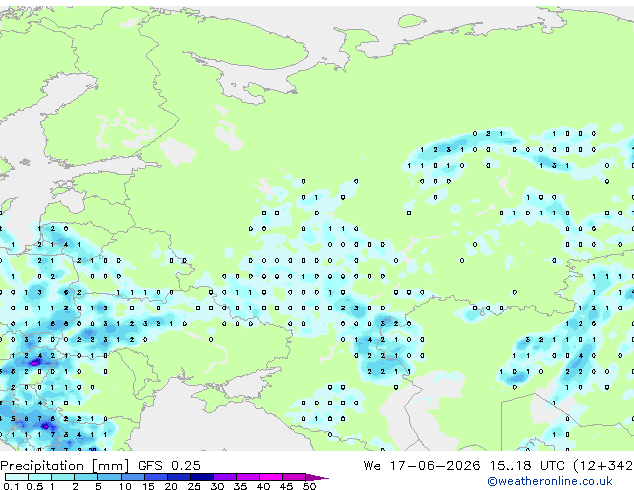Click the 'Precipitation [mm]' map title
Viewport: 634px width, 490px height.
[x=65, y=465]
